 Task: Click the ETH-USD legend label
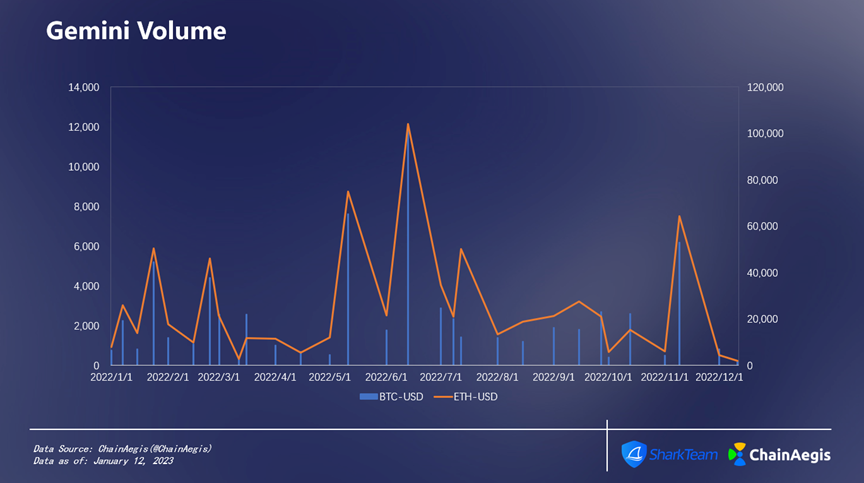[x=476, y=397]
